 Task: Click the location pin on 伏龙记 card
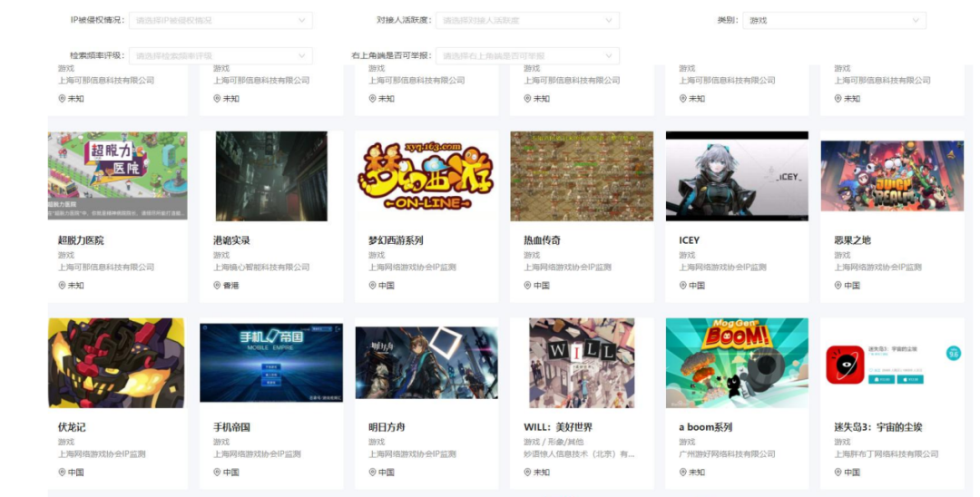coord(62,472)
